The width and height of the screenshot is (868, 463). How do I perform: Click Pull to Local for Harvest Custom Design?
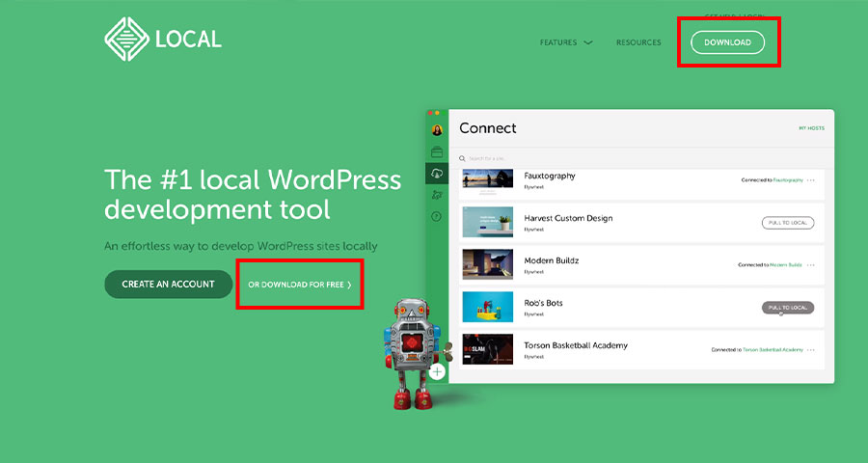click(x=787, y=223)
